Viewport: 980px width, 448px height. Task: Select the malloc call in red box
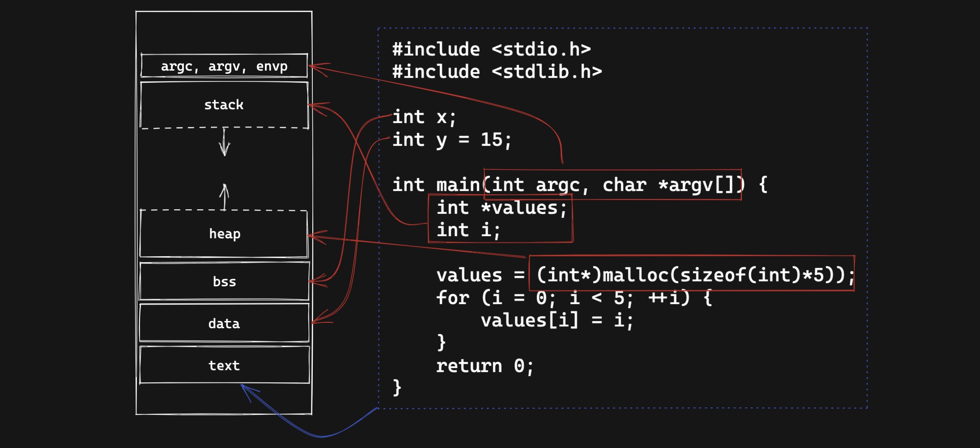691,274
